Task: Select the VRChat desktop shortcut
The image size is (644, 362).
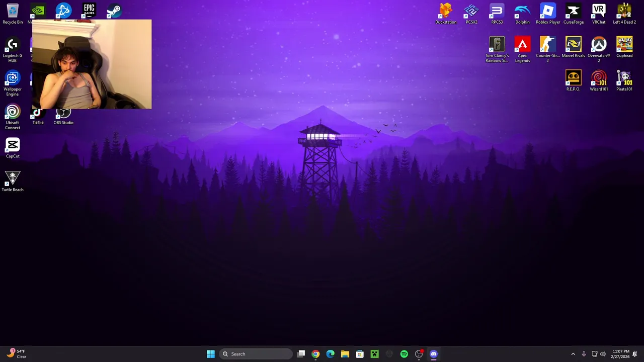Action: [x=599, y=14]
